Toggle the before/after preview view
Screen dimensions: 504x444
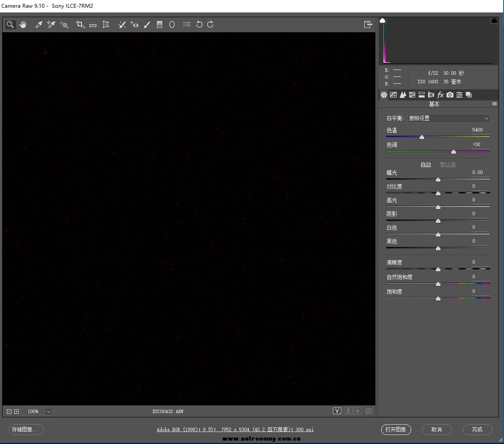point(337,411)
